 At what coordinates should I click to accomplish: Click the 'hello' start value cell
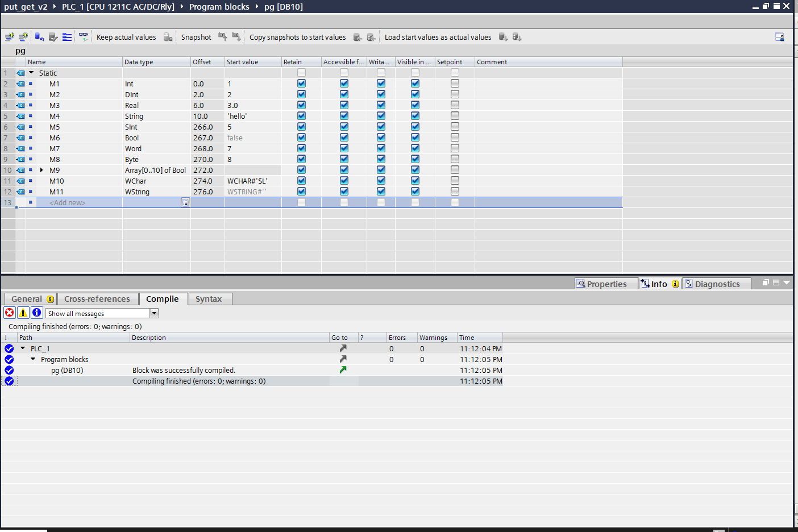[x=253, y=116]
